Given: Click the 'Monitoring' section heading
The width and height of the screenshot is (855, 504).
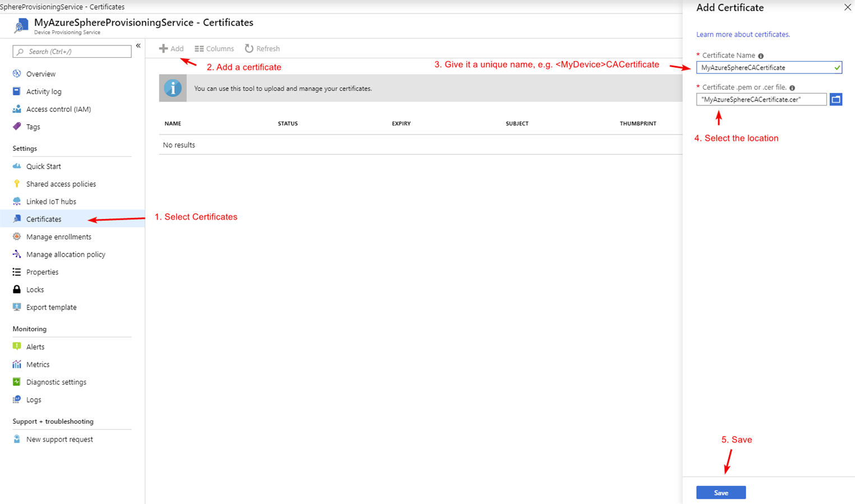Looking at the screenshot, I should point(30,329).
